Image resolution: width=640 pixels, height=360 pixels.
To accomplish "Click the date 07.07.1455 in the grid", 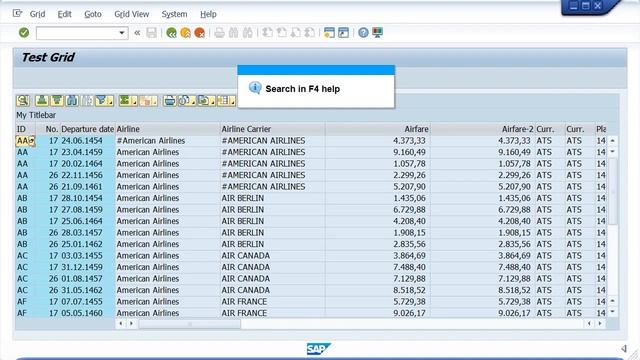I will [x=82, y=302].
